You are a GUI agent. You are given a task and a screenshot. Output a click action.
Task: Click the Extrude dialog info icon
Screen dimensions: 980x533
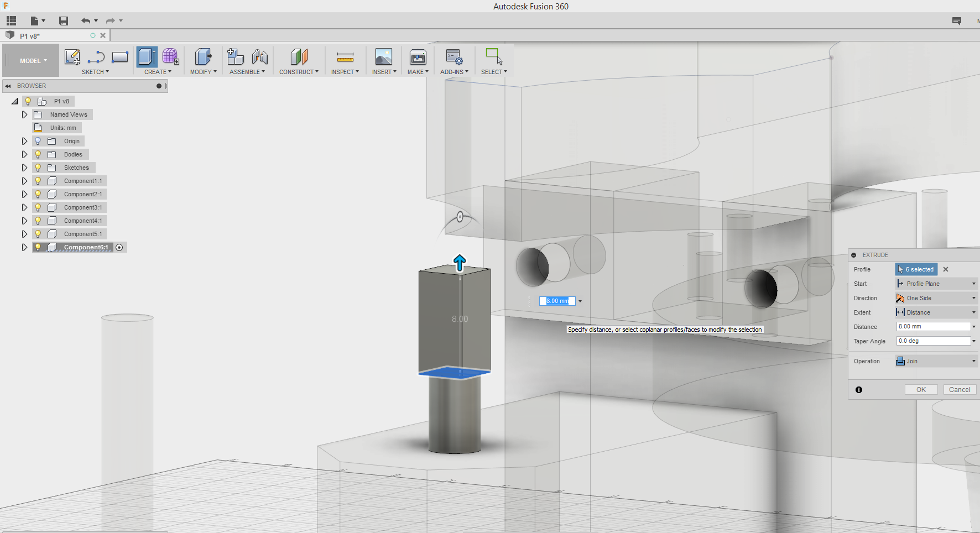coord(859,390)
